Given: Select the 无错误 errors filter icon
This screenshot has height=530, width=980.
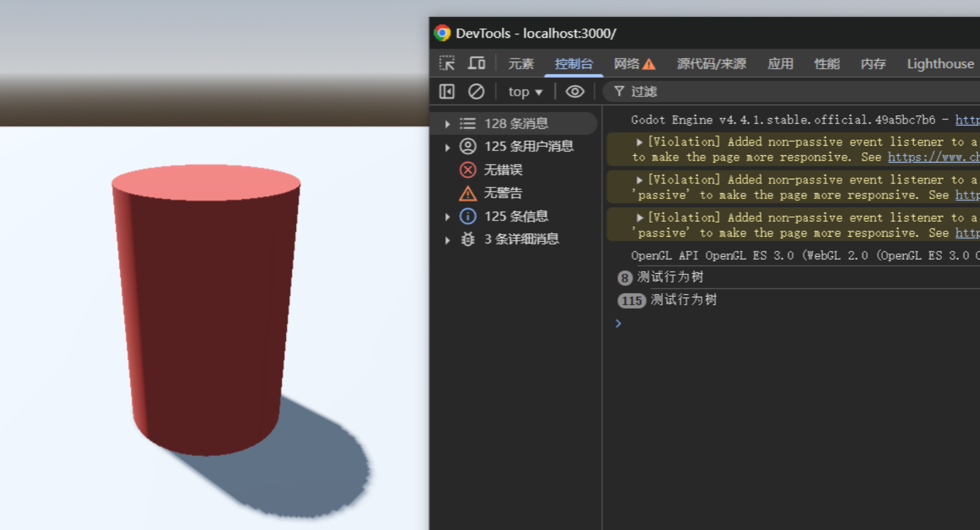Looking at the screenshot, I should point(467,170).
